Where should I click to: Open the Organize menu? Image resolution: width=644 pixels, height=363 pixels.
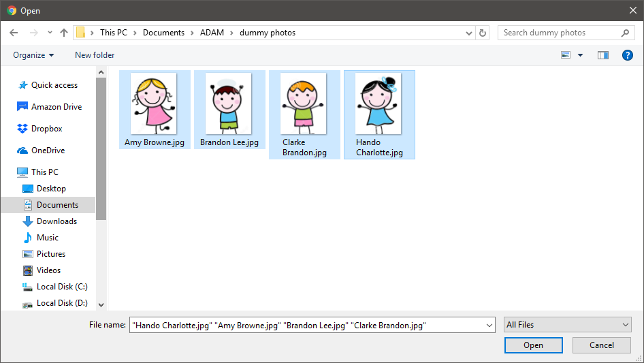coord(33,55)
